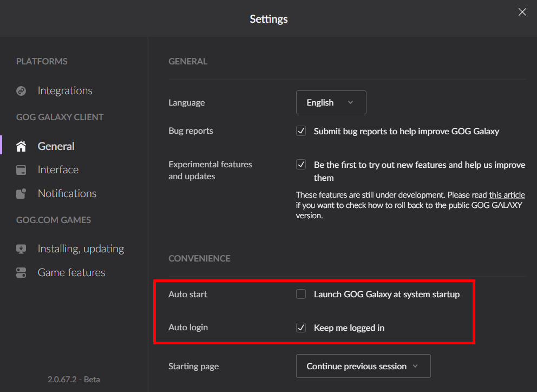Click the 'Starting page' setting label
The height and width of the screenshot is (392, 537).
coord(193,367)
